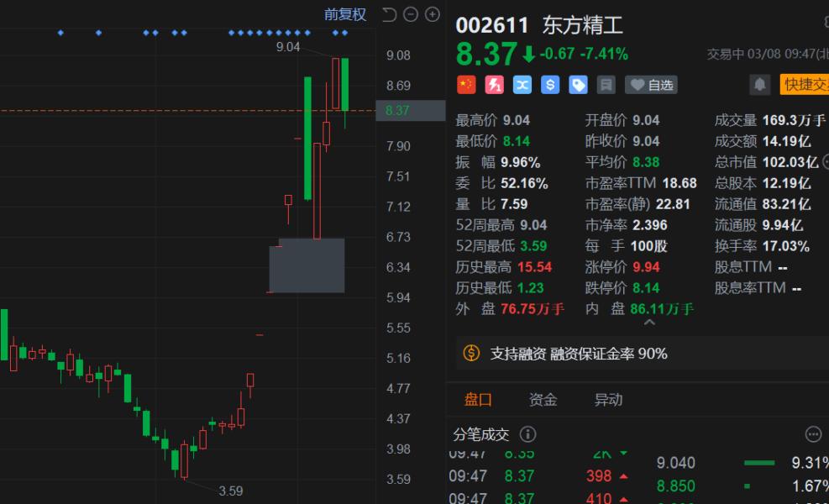Click the blue shuffle arrows icon
This screenshot has width=829, height=504.
click(522, 85)
